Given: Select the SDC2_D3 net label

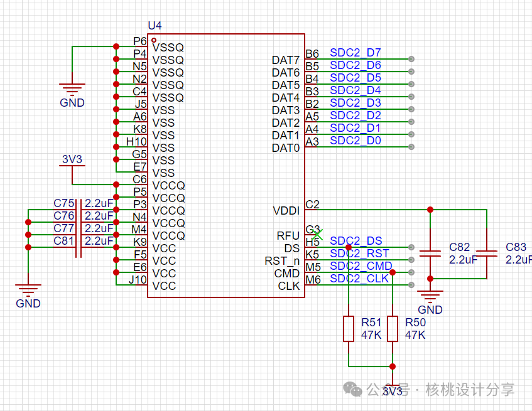Looking at the screenshot, I should 356,103.
